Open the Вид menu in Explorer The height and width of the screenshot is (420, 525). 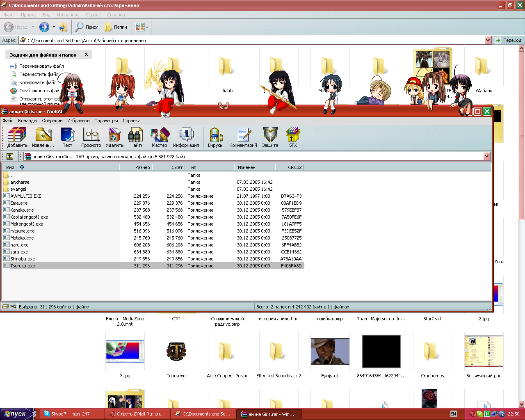point(46,15)
